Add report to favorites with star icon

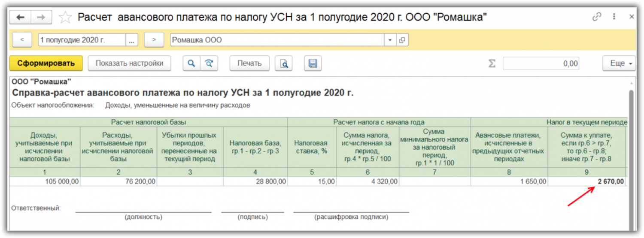coord(65,17)
